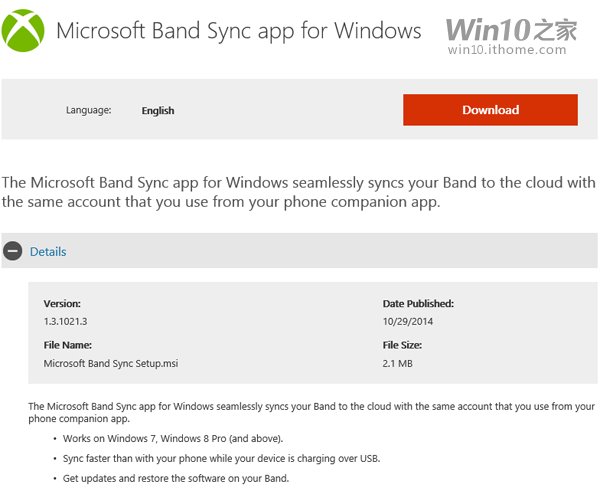Click the page title Microsoft Band Sync app

click(238, 31)
